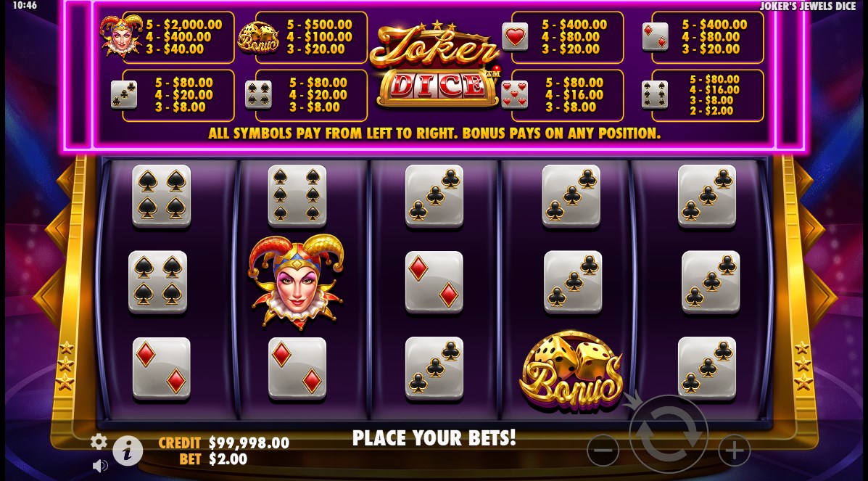Click the top-left four-spades die on reel one
The image size is (868, 481).
[162, 196]
